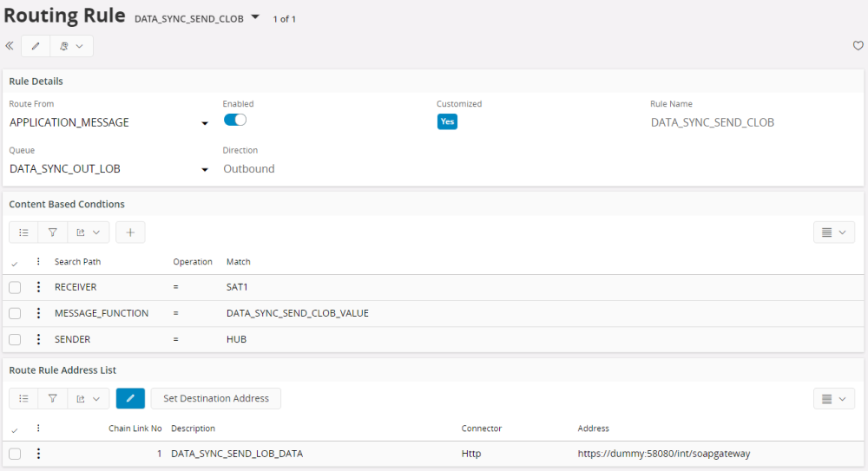Click the heart favorite icon
This screenshot has height=471, width=868.
click(858, 46)
